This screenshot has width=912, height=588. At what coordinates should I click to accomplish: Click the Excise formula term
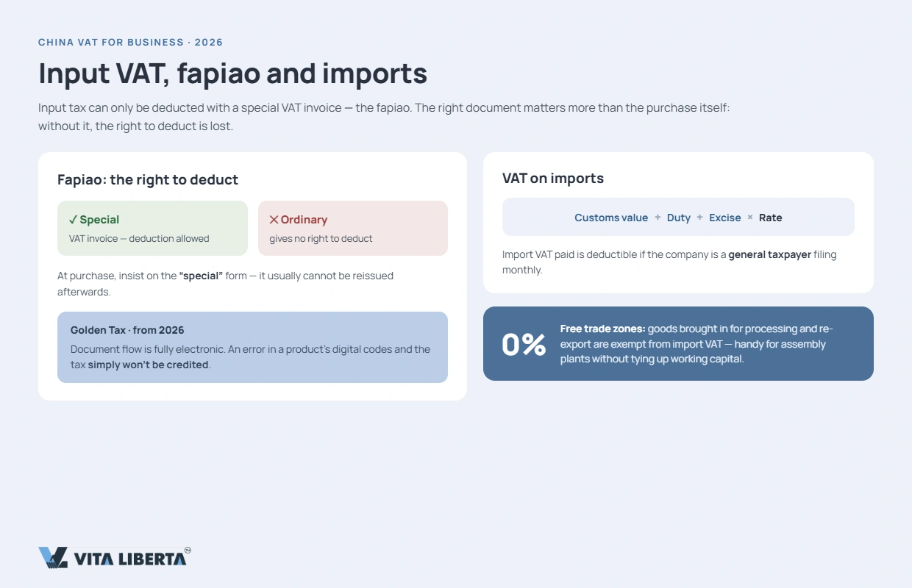[725, 218]
